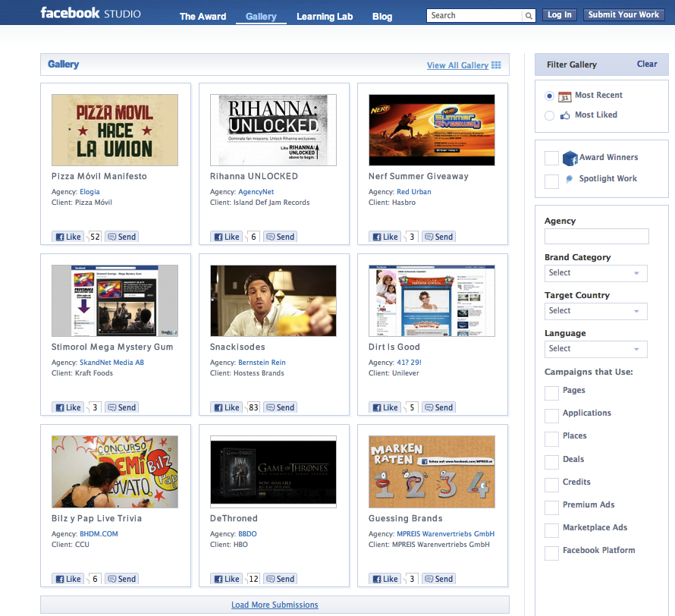Enable the Pages campaign filter
Viewport: 675px width, 616px height.
551,393
